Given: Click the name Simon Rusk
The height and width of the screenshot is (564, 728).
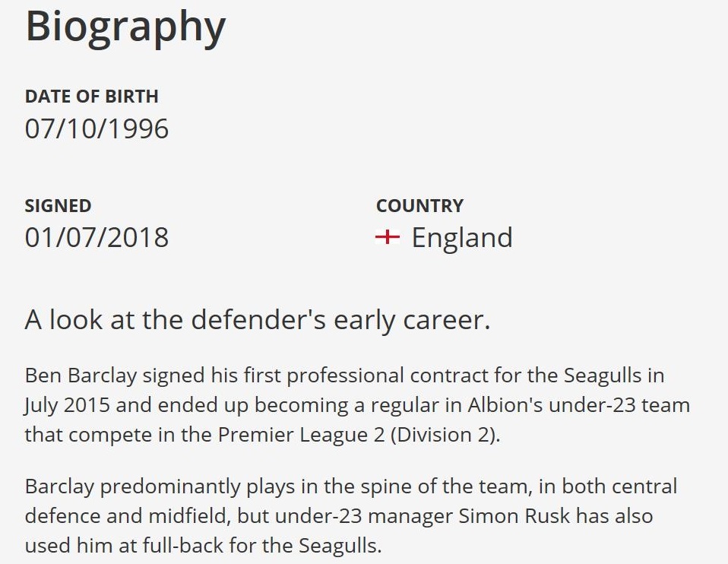Looking at the screenshot, I should pyautogui.click(x=514, y=516).
